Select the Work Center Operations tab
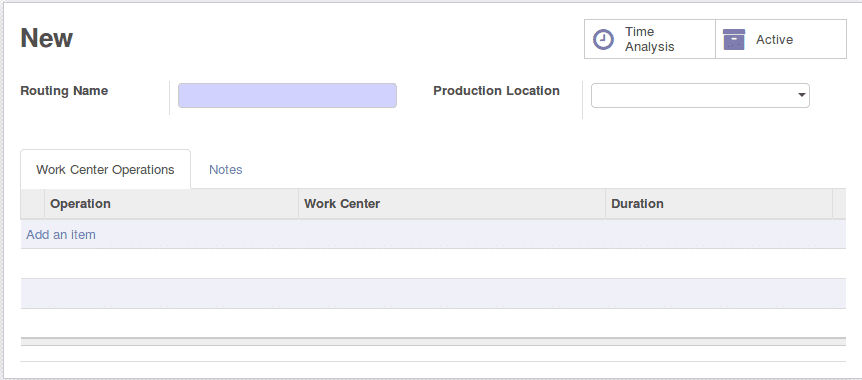This screenshot has width=862, height=380. pos(106,169)
